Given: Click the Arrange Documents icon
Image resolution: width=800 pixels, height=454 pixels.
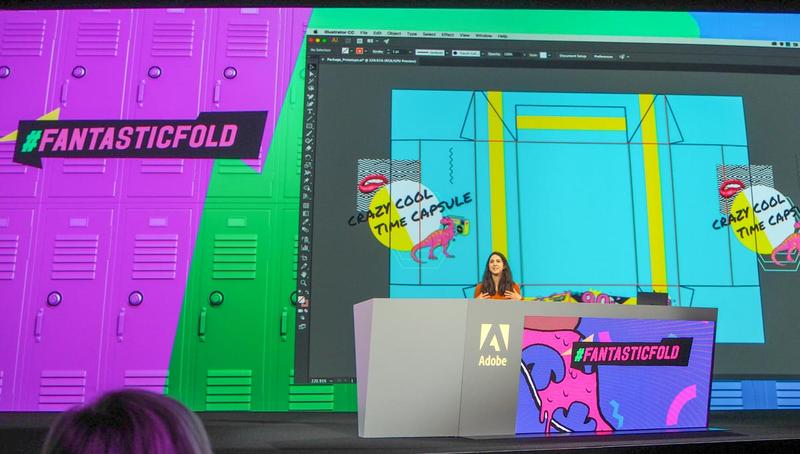Looking at the screenshot, I should click(370, 41).
